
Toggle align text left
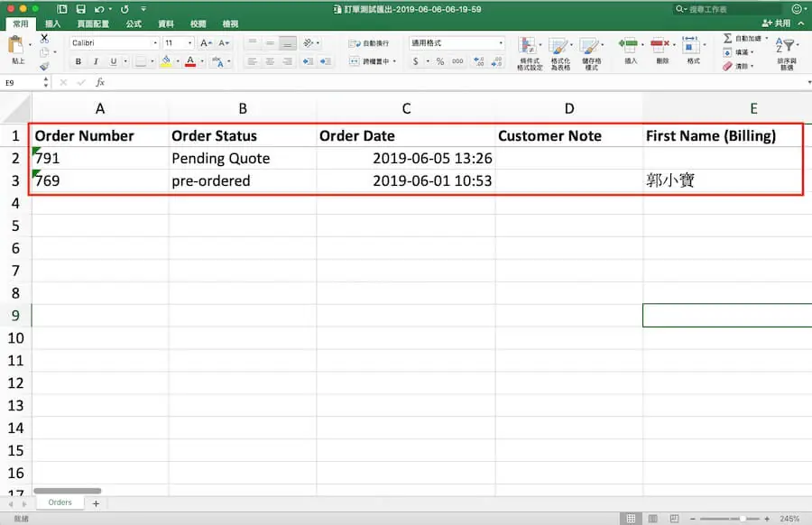pyautogui.click(x=253, y=61)
